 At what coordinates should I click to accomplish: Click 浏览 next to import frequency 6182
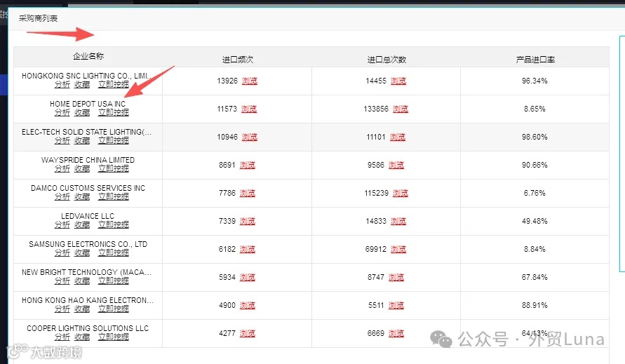(x=248, y=249)
